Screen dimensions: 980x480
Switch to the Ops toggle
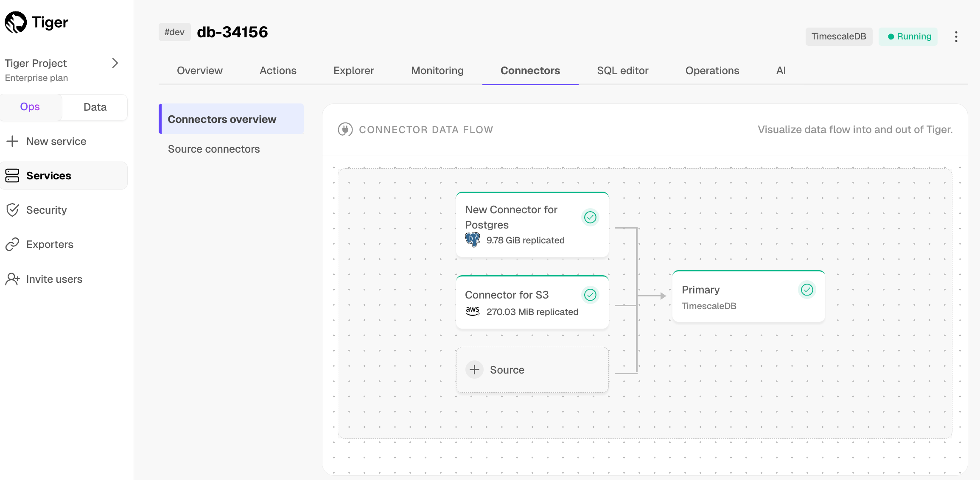30,107
